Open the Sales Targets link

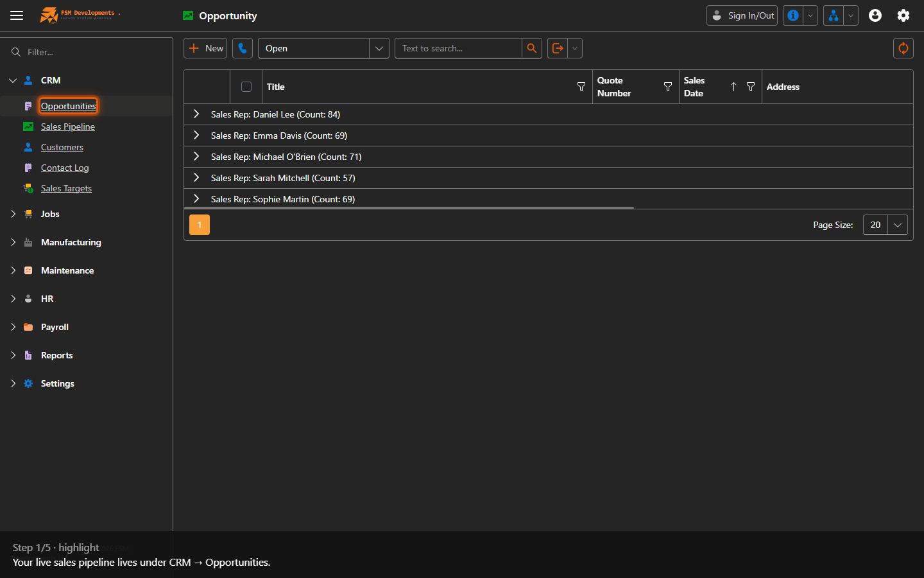click(x=66, y=188)
